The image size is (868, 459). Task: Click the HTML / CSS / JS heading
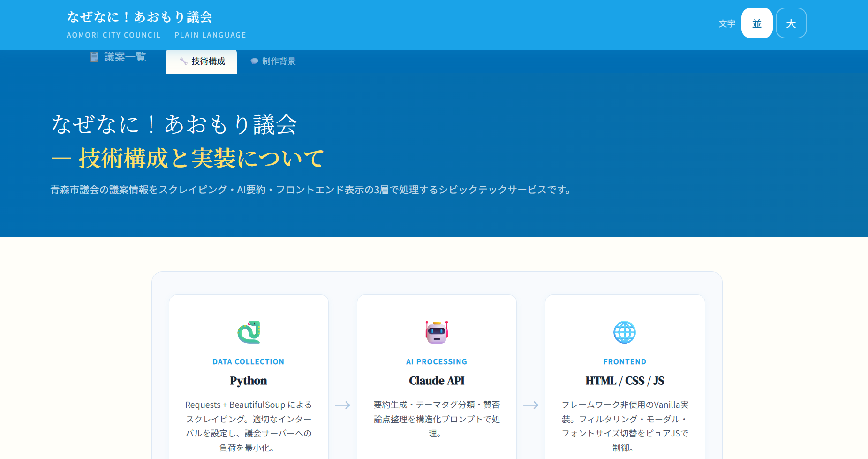[625, 381]
